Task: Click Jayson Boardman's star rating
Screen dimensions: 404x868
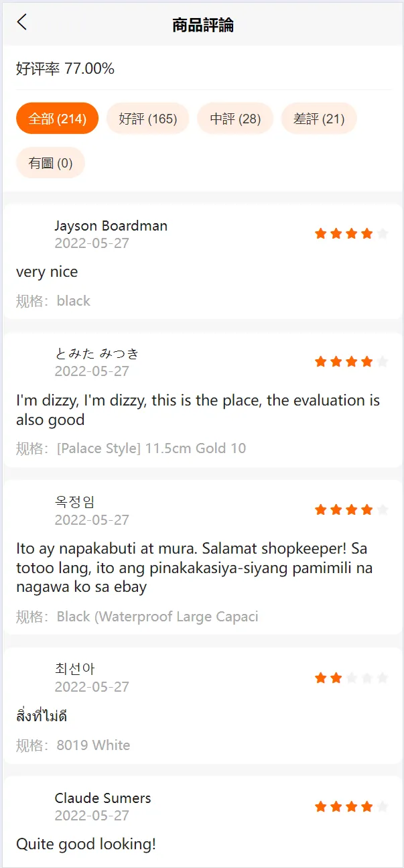Action: 352,233
